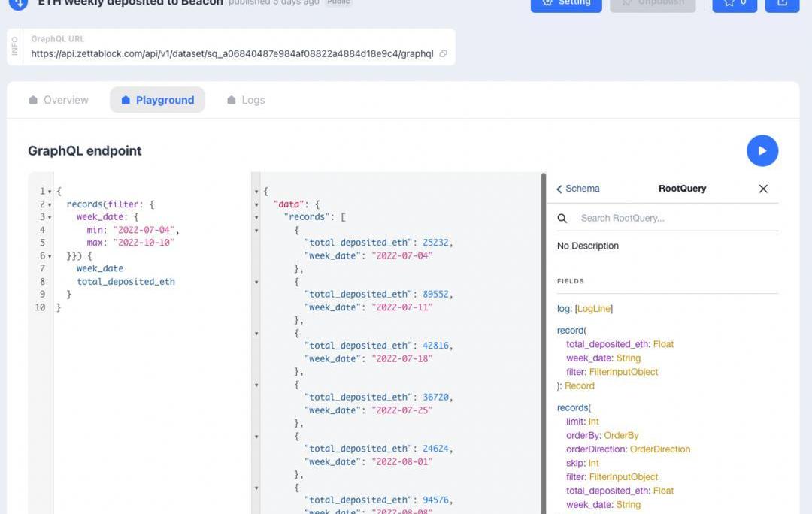Click the star favorite icon button
Screen dimensions: 812x514
(735, 3)
